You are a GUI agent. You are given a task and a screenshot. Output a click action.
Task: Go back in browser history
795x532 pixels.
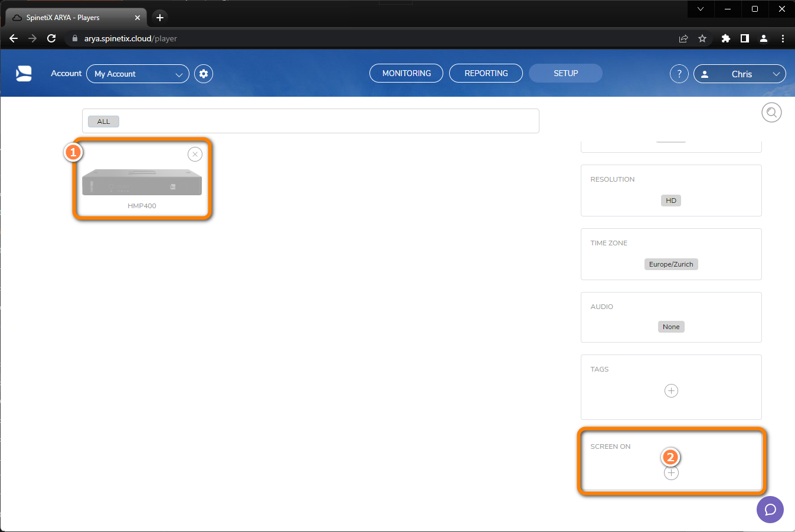coord(14,38)
